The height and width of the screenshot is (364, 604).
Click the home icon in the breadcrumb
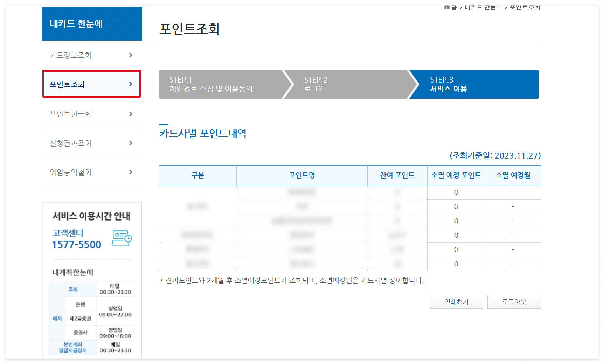pyautogui.click(x=447, y=7)
